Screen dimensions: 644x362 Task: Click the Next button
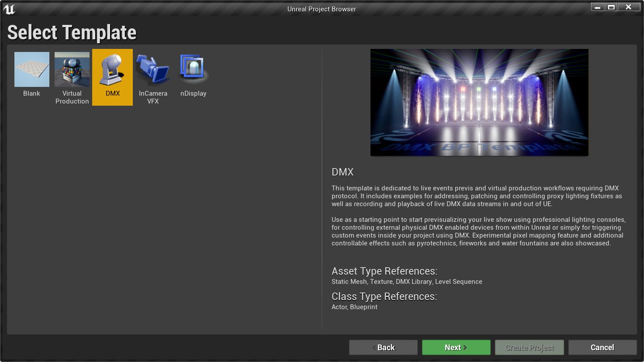point(456,347)
